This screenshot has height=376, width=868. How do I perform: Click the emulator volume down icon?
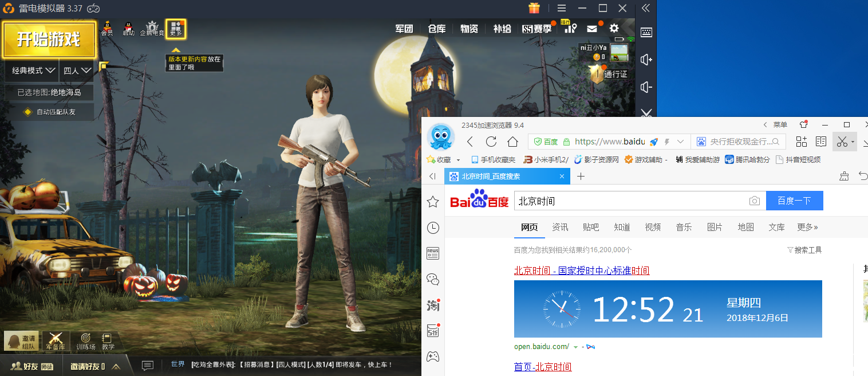pos(646,87)
